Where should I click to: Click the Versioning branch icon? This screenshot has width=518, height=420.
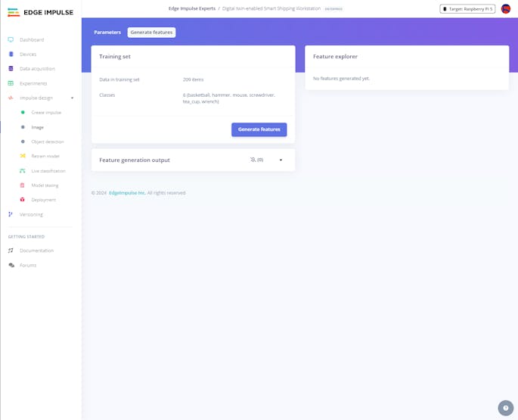click(x=11, y=214)
